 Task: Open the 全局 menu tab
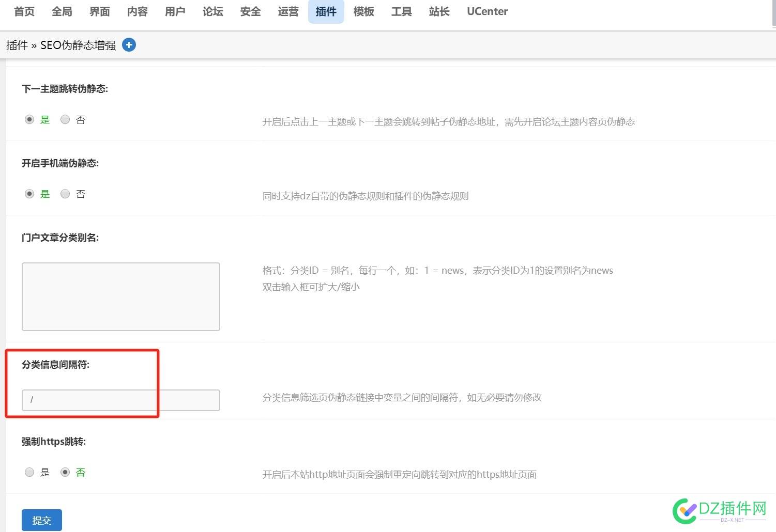(x=62, y=11)
